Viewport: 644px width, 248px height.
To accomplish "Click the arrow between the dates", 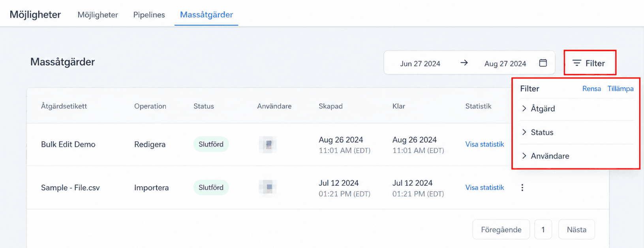I will [464, 63].
